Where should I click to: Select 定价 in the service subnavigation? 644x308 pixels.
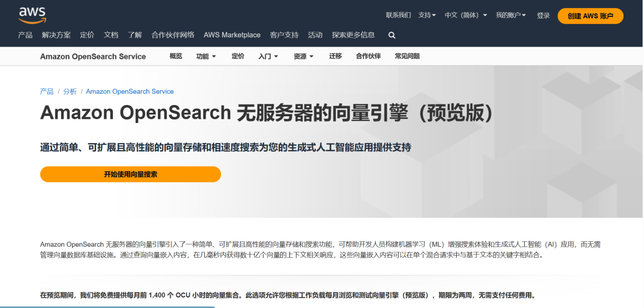click(238, 56)
